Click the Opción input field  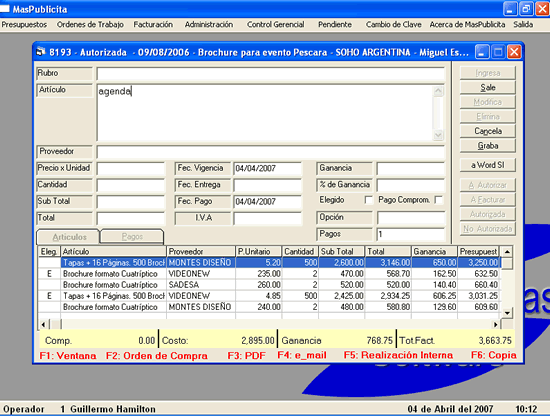(x=410, y=218)
